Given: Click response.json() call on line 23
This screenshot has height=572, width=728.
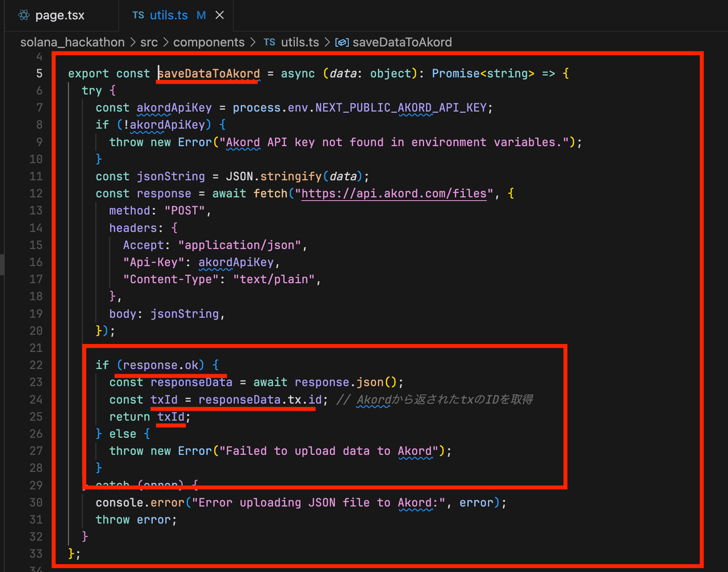Looking at the screenshot, I should 345,382.
